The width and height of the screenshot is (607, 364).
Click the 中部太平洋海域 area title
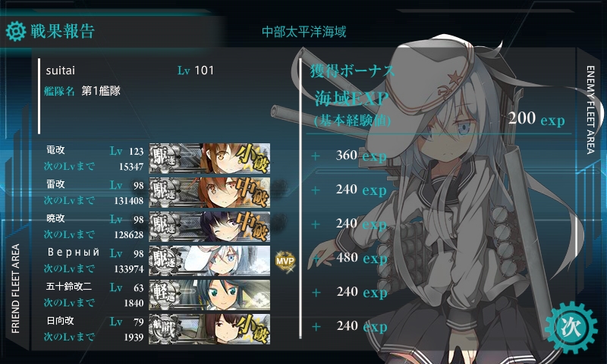point(304,32)
